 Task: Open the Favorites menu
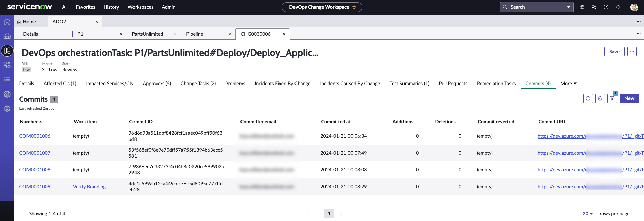pyautogui.click(x=86, y=7)
